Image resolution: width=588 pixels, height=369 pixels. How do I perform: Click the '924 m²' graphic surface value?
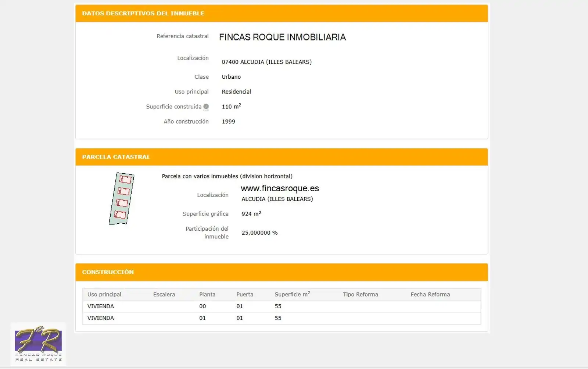tap(251, 213)
